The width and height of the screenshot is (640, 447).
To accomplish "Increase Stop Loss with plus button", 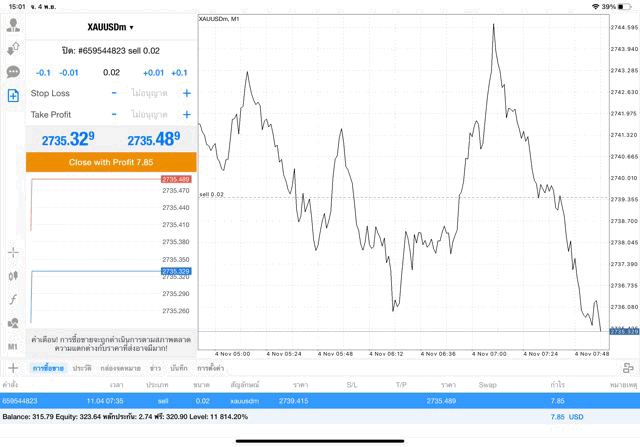I will click(x=186, y=93).
